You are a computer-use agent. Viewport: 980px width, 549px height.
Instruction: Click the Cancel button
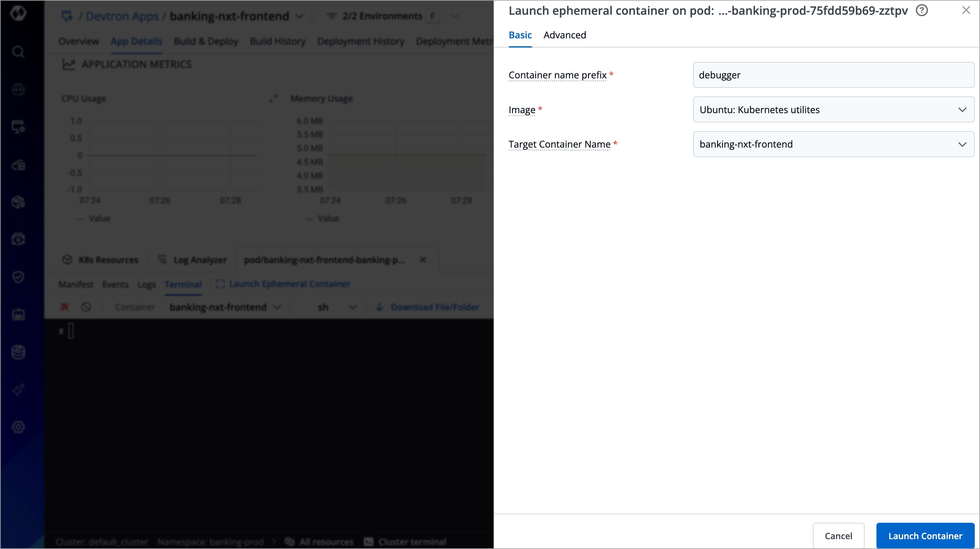tap(838, 536)
